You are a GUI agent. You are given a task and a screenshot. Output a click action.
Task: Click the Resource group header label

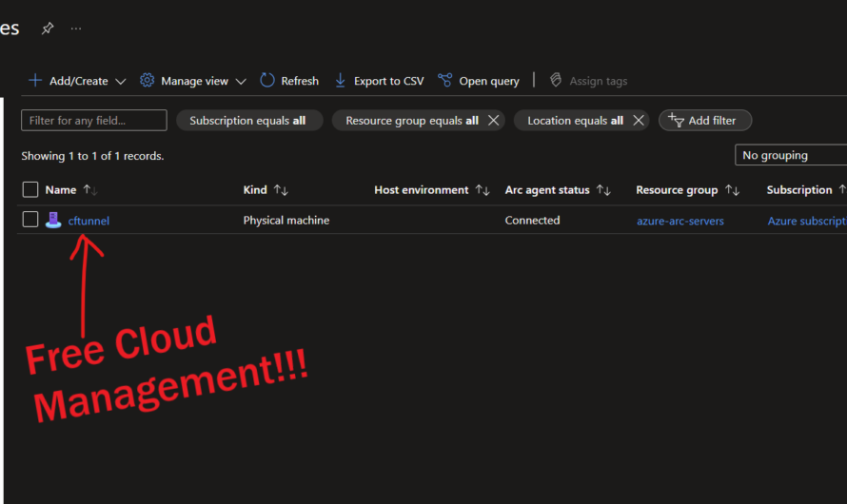677,190
